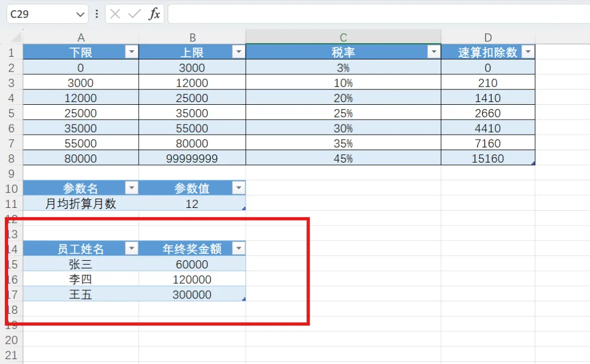The image size is (590, 364).
Task: Select parameter value cell 12
Action: (192, 204)
